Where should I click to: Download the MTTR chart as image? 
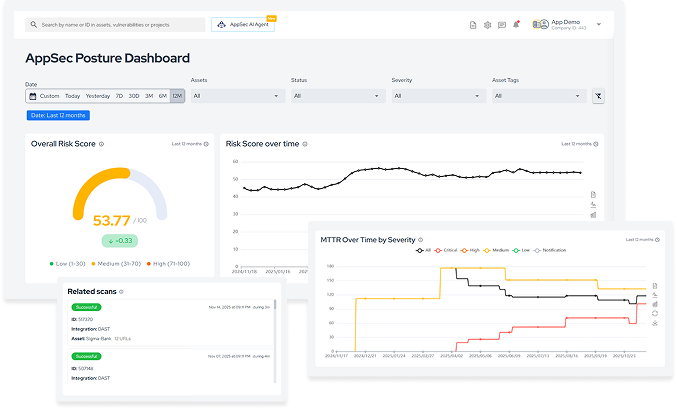point(655,323)
